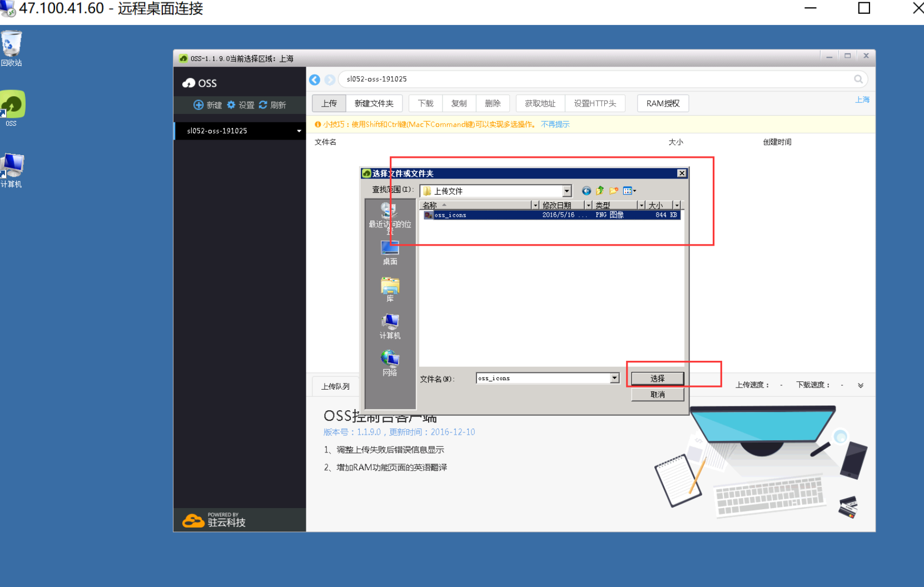
Task: Open the look-in folder dropdown
Action: pyautogui.click(x=567, y=191)
